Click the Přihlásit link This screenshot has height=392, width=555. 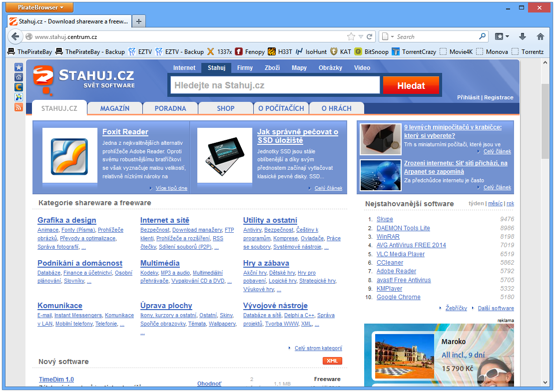tap(468, 97)
